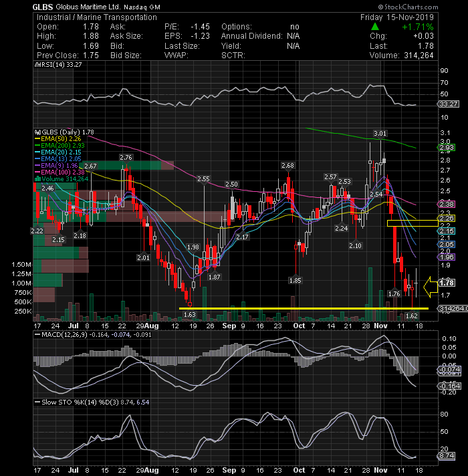This screenshot has height=476, width=468.
Task: Click the Volume 314,264 legend entry
Action: [x=62, y=179]
